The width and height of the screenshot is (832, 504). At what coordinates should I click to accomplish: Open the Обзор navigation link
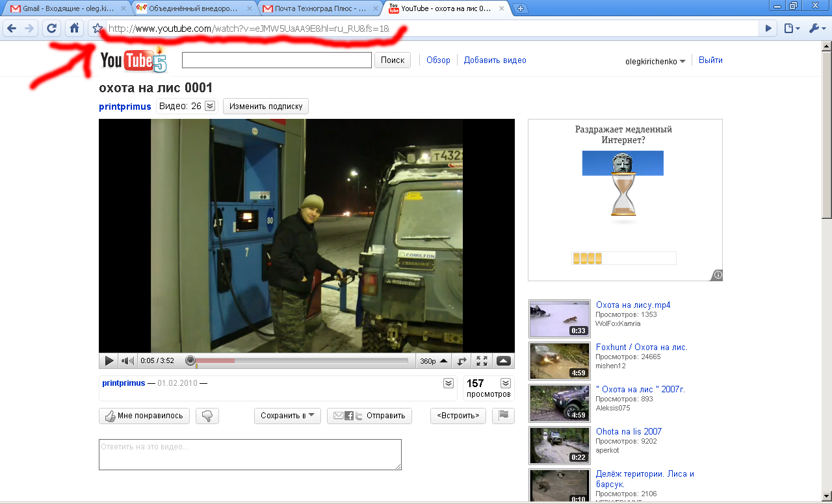pyautogui.click(x=438, y=60)
